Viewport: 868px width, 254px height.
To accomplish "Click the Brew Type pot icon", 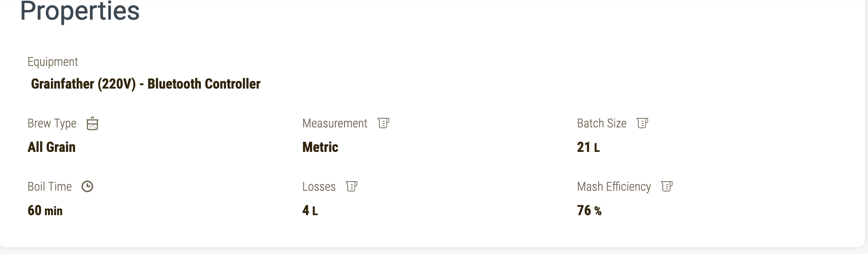I will coord(92,124).
